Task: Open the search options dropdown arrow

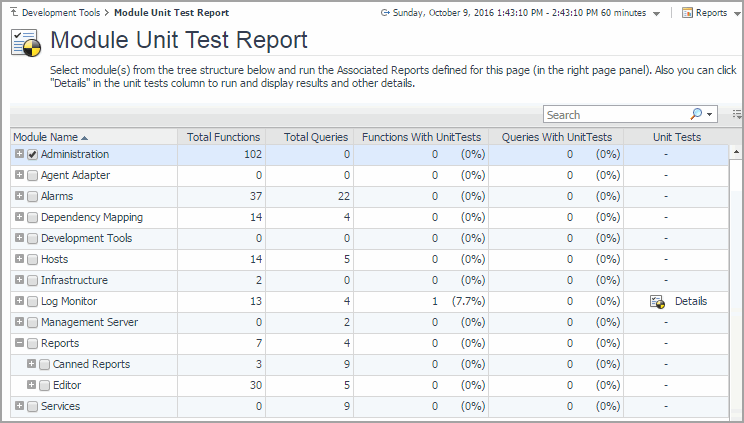Action: (x=710, y=114)
